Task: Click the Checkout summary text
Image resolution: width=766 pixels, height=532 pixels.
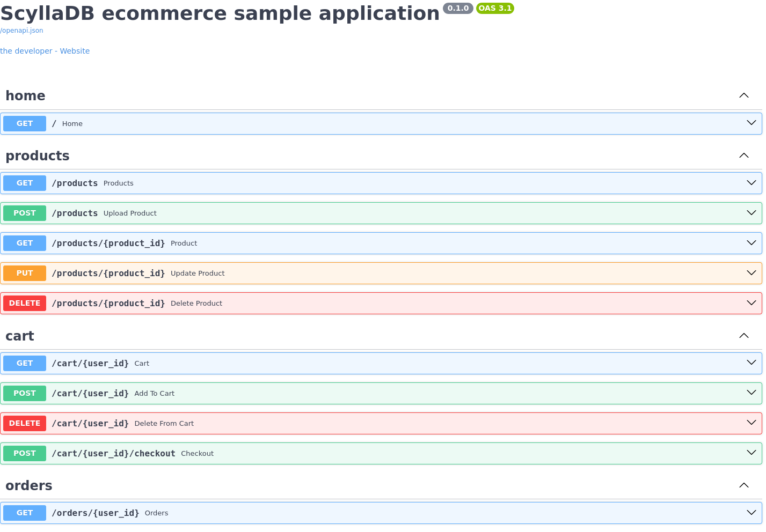Action: pos(197,453)
